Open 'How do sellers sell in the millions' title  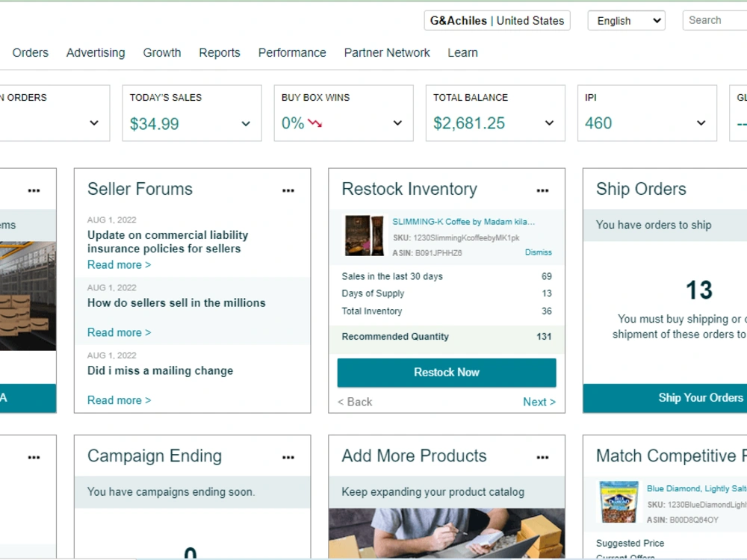[x=176, y=303]
